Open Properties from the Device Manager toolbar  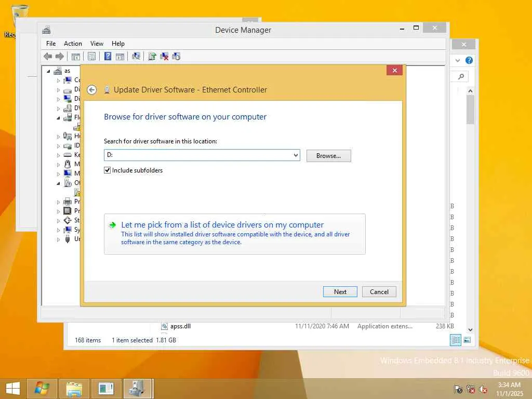click(x=91, y=56)
